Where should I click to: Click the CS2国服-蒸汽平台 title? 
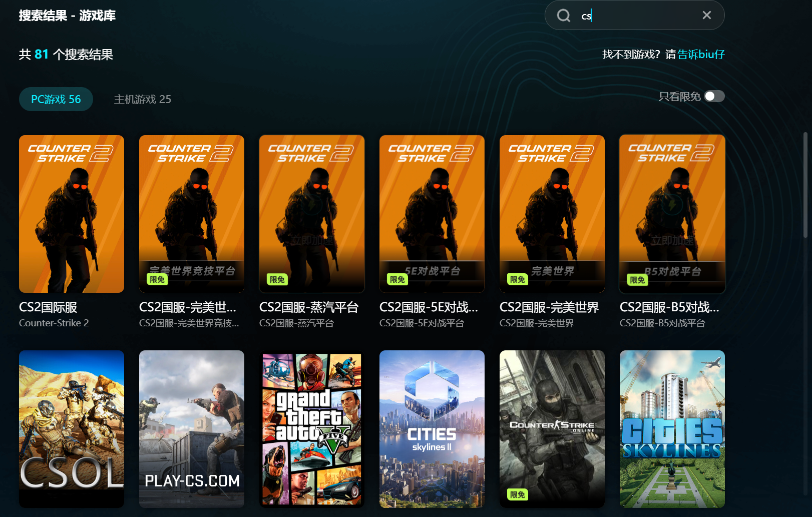[309, 307]
